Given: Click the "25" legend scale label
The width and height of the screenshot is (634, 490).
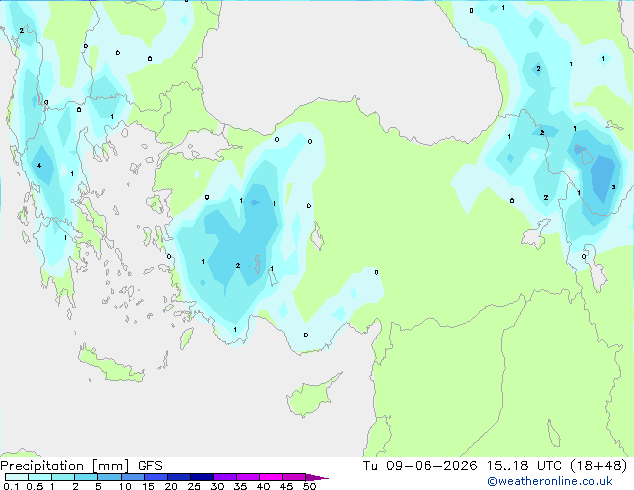Looking at the screenshot, I should tap(194, 486).
